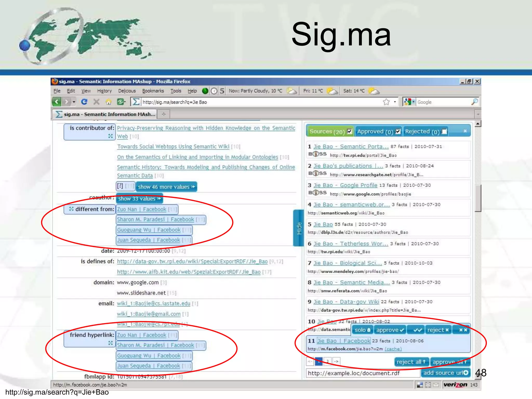Open the Edit menu

pos(71,91)
